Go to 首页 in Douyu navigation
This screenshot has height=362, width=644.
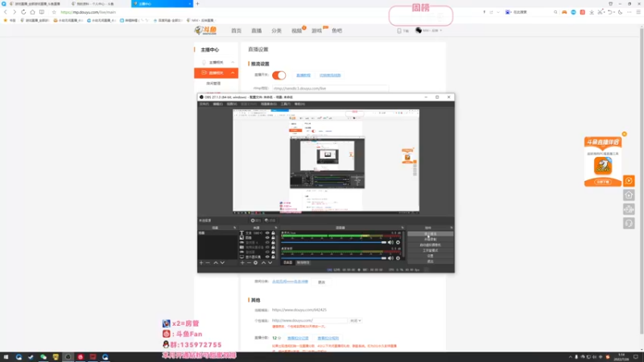(236, 31)
